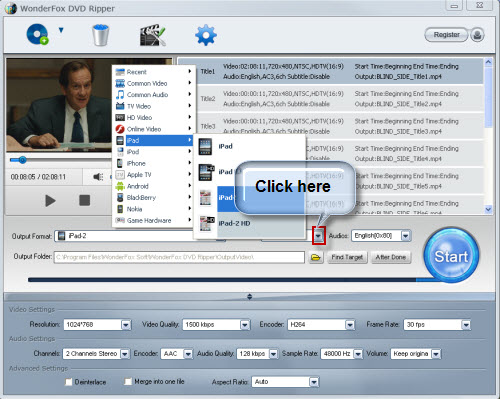Open the small arrow beside the DVD icon
This screenshot has height=399, width=500.
61,30
